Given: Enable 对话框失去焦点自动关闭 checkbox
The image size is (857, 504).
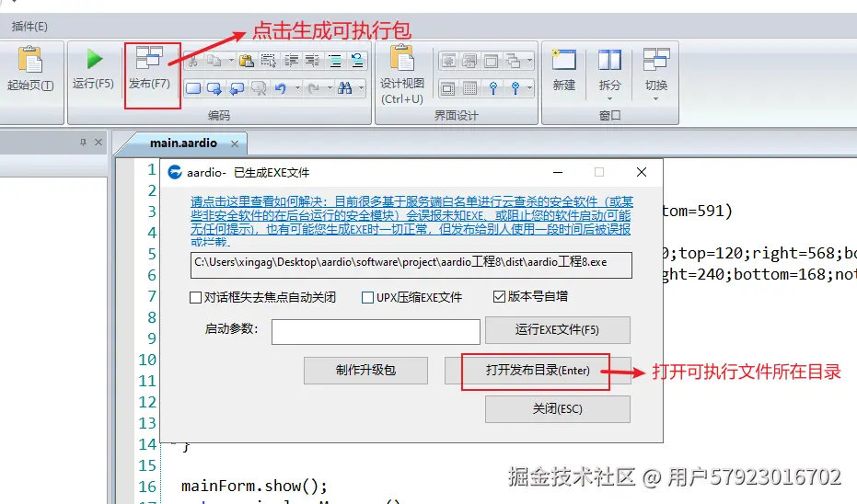Looking at the screenshot, I should click(195, 298).
